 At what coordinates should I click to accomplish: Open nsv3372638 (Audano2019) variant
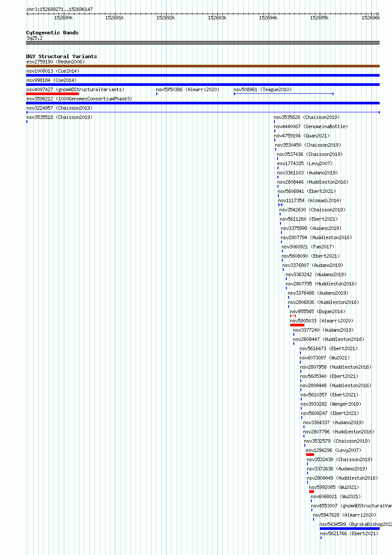[337, 469]
